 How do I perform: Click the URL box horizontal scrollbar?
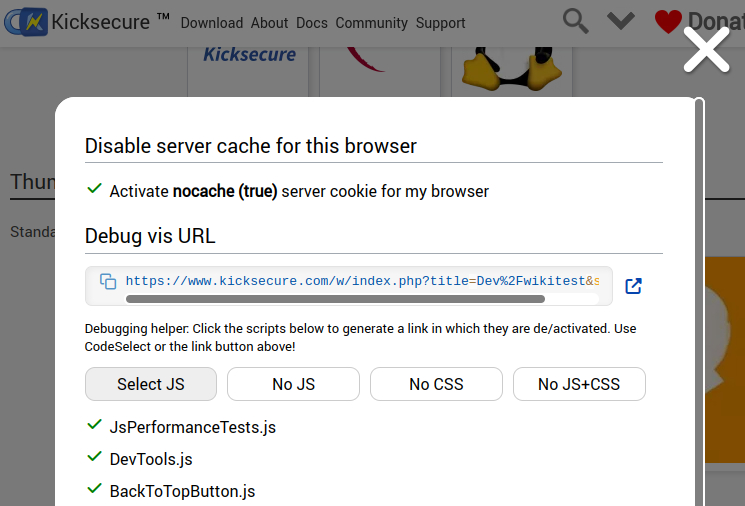click(x=335, y=299)
